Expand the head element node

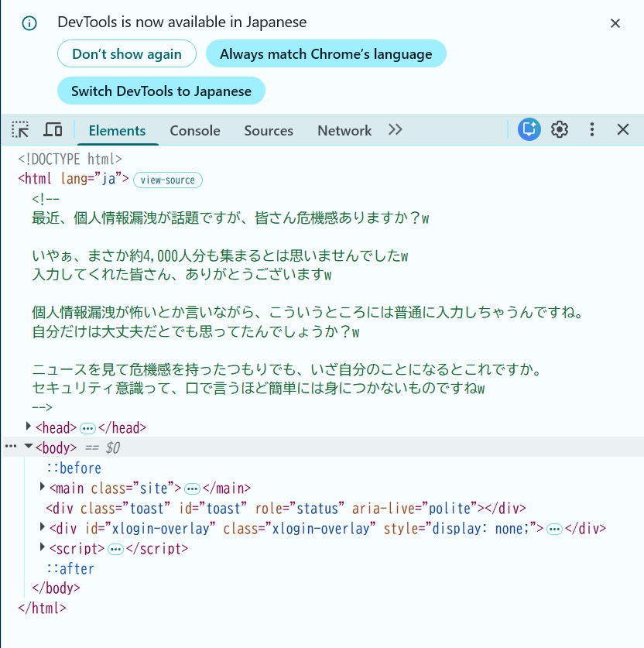coord(29,426)
